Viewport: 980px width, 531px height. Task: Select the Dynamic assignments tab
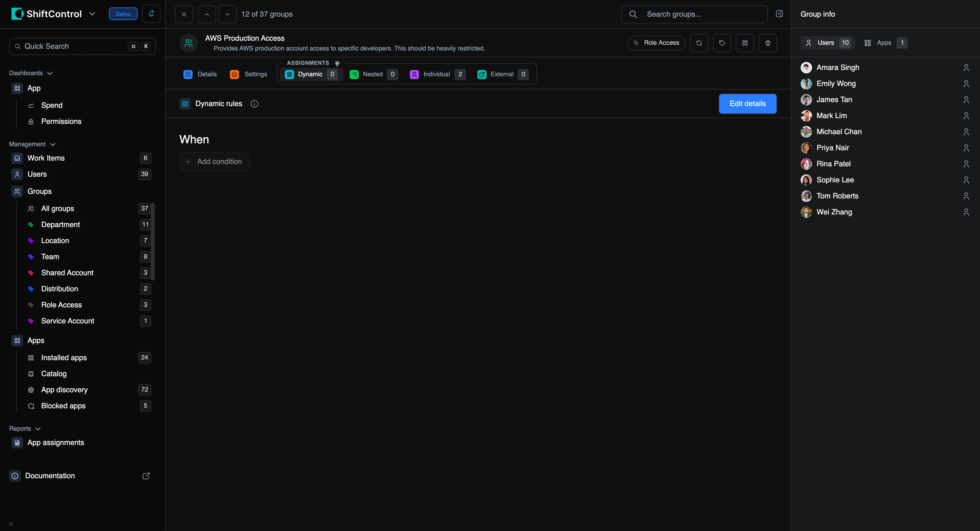coord(311,74)
